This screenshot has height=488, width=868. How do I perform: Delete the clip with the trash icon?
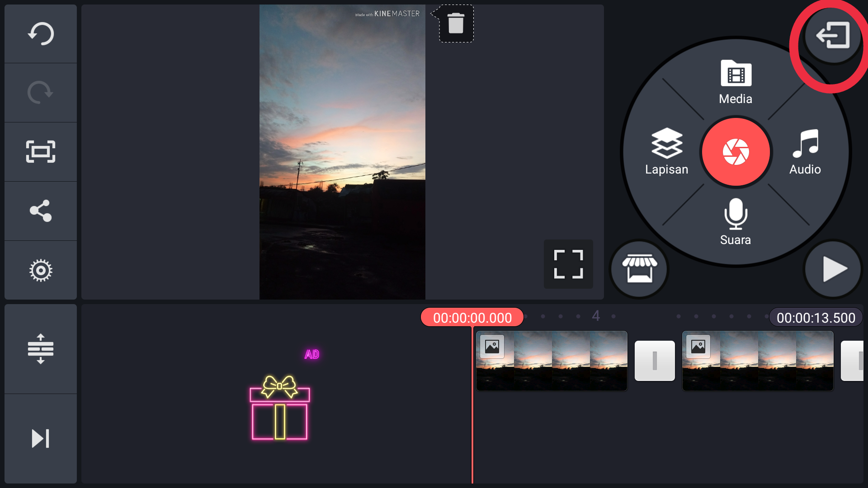point(456,23)
